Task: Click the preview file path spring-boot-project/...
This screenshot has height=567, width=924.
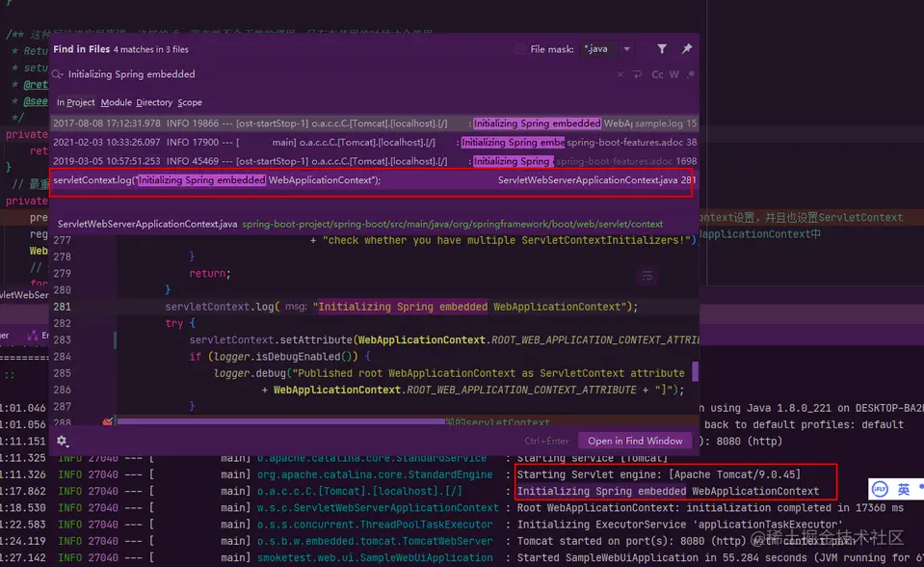Action: point(453,225)
